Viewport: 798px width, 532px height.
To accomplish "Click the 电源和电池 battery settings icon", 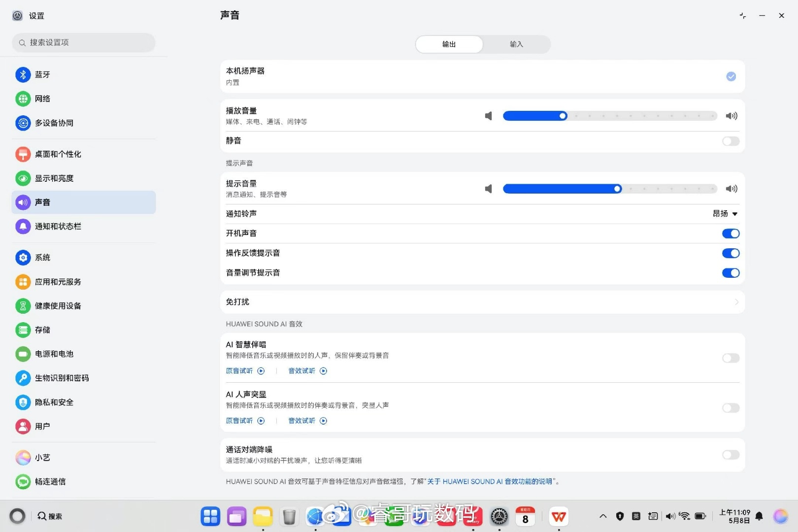I will click(x=23, y=354).
